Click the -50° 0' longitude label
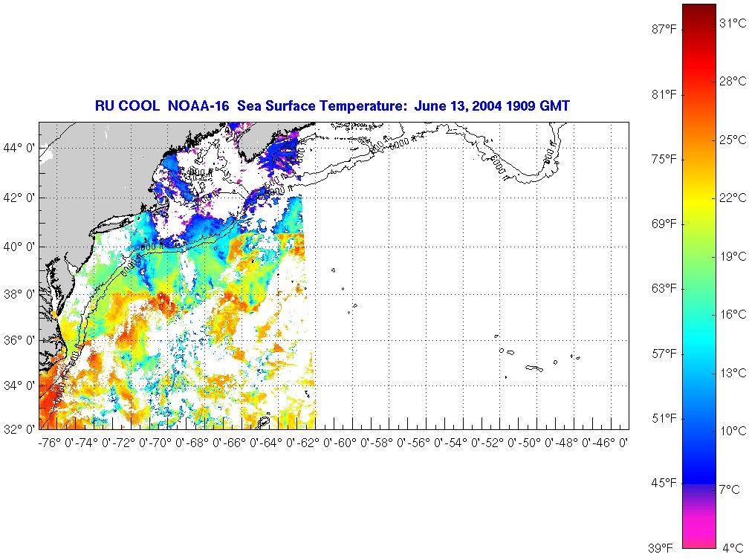Image resolution: width=749 pixels, height=560 pixels. click(x=536, y=443)
